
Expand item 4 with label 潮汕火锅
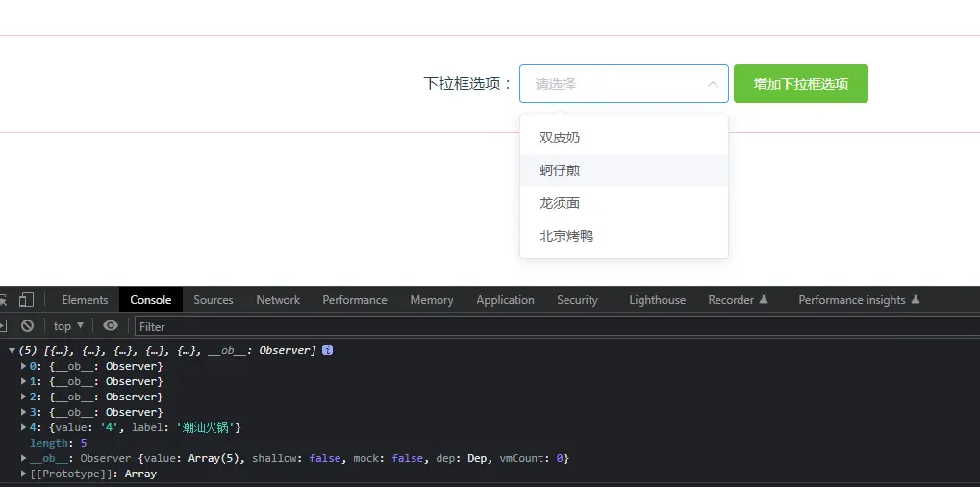24,427
